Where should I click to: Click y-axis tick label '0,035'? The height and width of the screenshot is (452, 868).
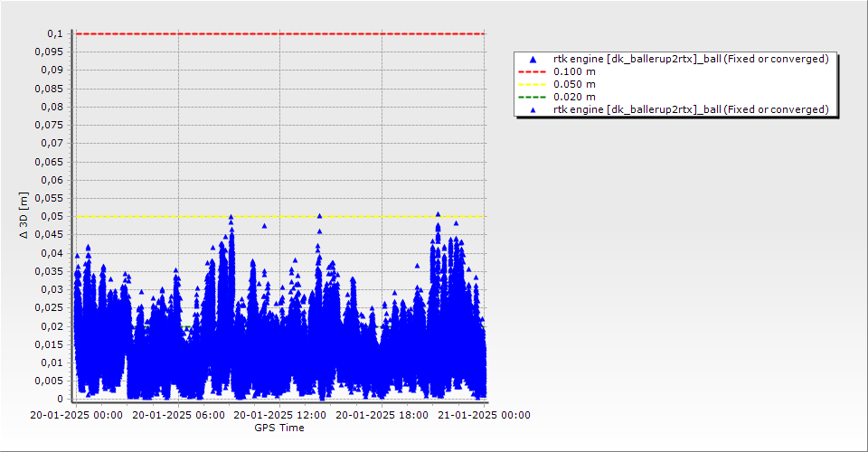49,271
